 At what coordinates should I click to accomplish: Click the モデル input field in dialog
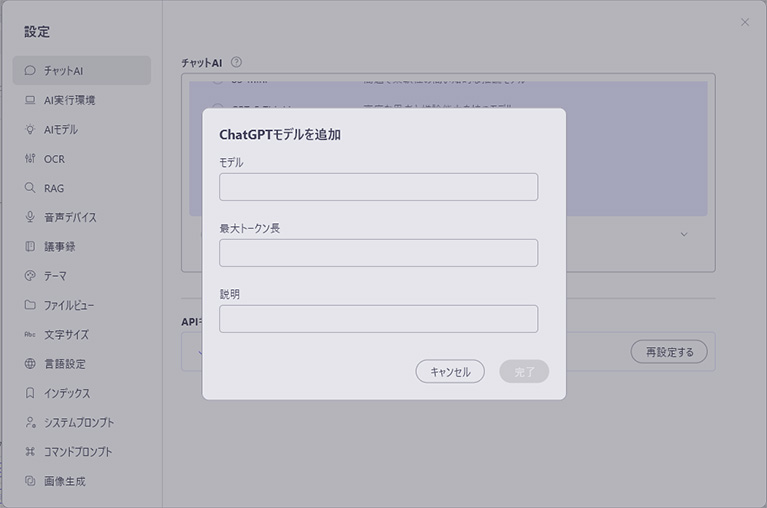(379, 187)
